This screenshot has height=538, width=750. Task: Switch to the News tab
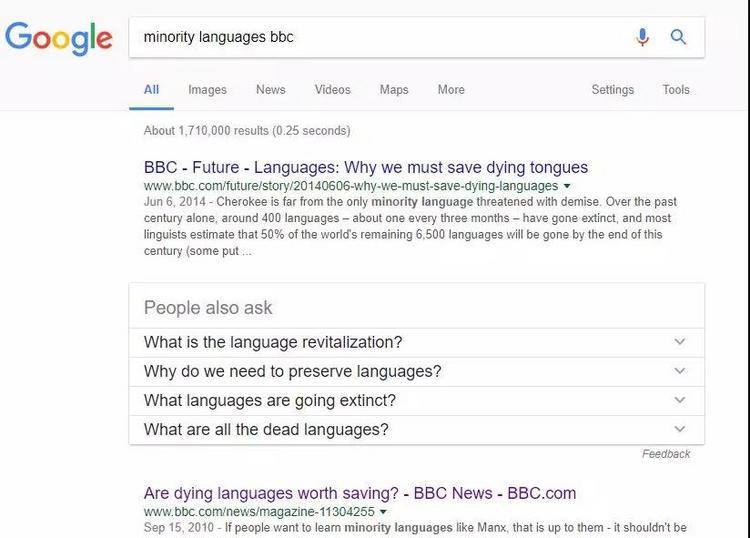tap(270, 90)
